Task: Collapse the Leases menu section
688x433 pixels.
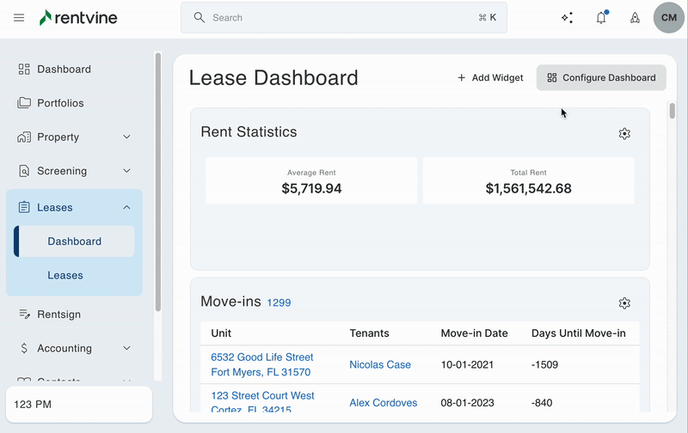Action: click(x=126, y=208)
